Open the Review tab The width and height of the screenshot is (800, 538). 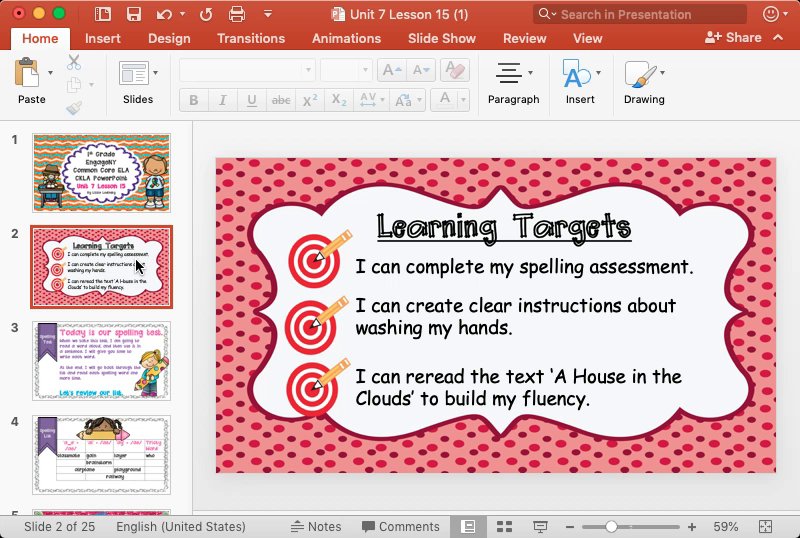click(524, 38)
